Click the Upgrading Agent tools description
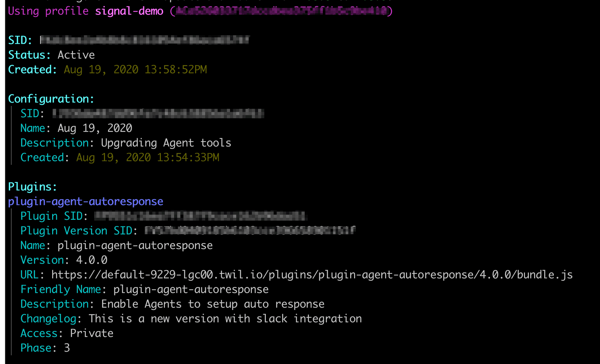Viewport: 600px width, 364px height. (166, 143)
